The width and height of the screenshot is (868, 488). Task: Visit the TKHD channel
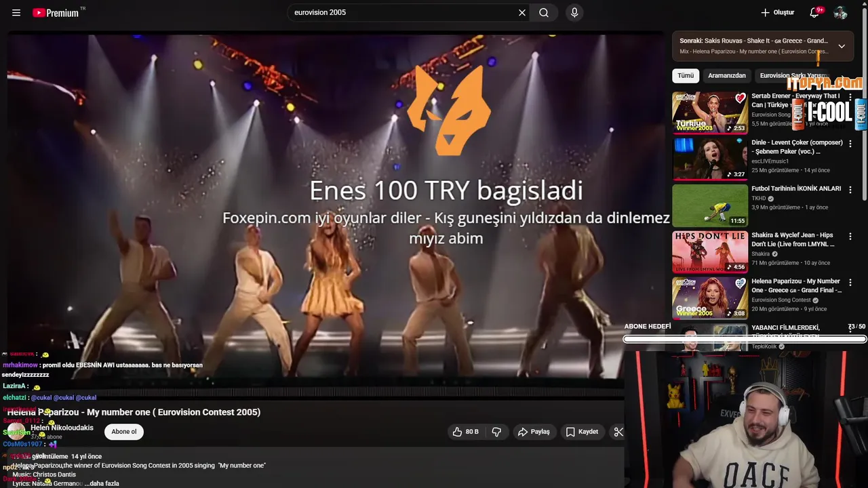(x=759, y=199)
